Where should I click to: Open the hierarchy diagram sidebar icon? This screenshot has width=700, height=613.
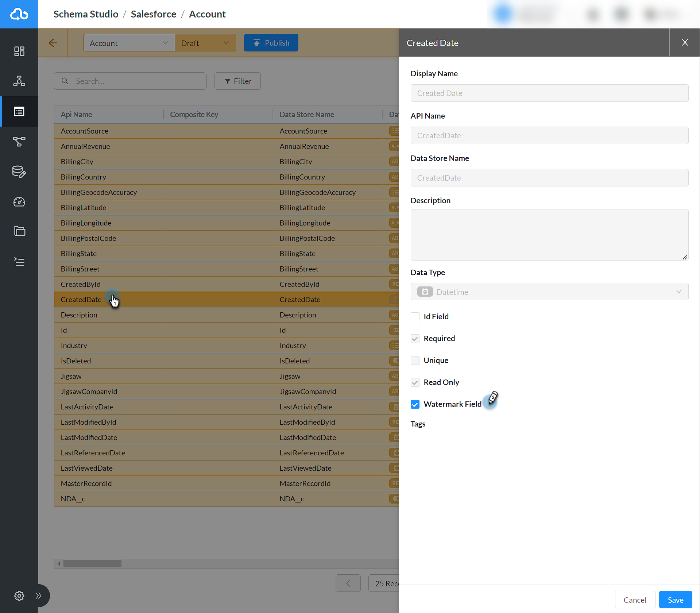pos(19,81)
